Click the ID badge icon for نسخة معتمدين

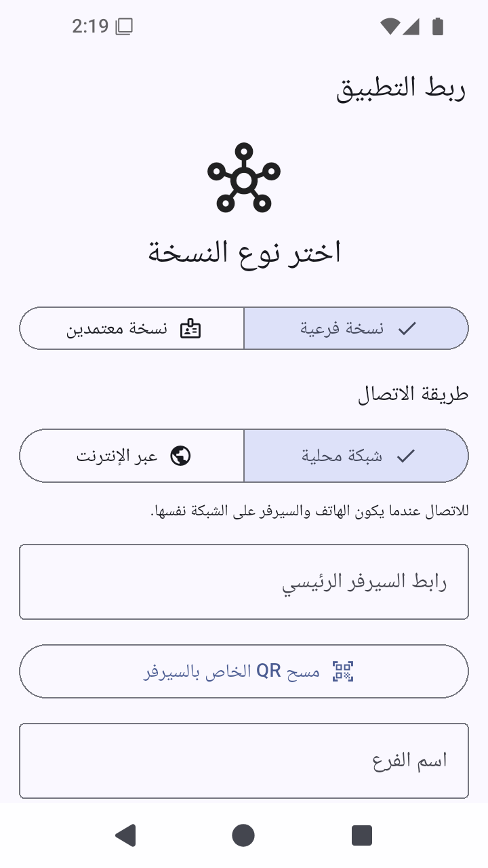pyautogui.click(x=190, y=329)
